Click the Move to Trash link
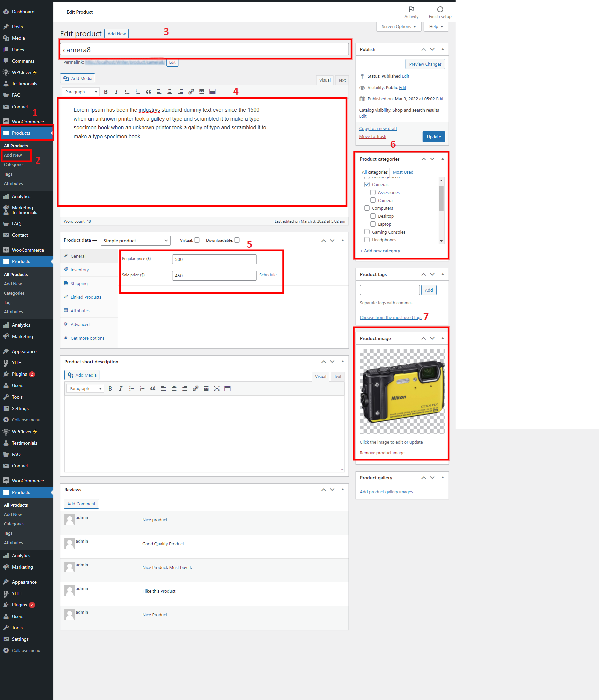This screenshot has width=599, height=700. click(373, 136)
